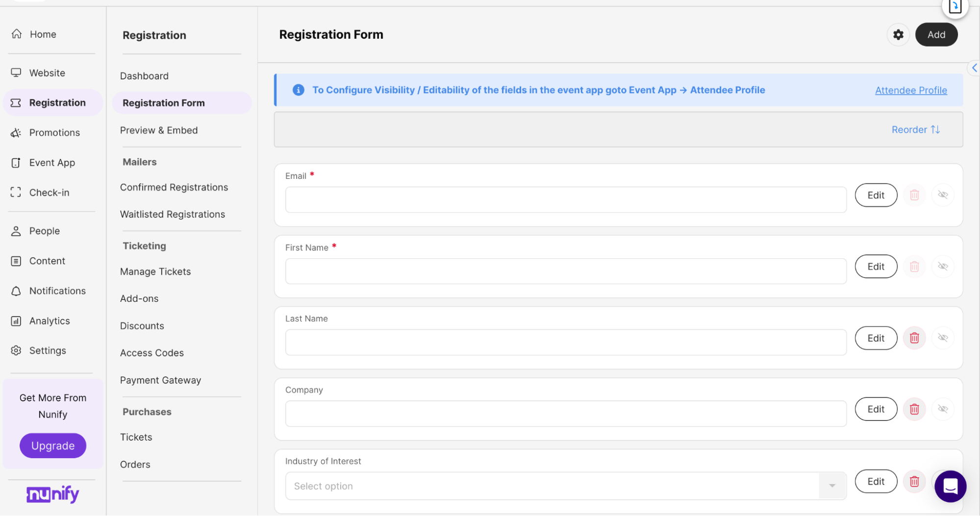The width and height of the screenshot is (980, 516).
Task: Open Dashboard in Registration menu
Action: point(144,76)
